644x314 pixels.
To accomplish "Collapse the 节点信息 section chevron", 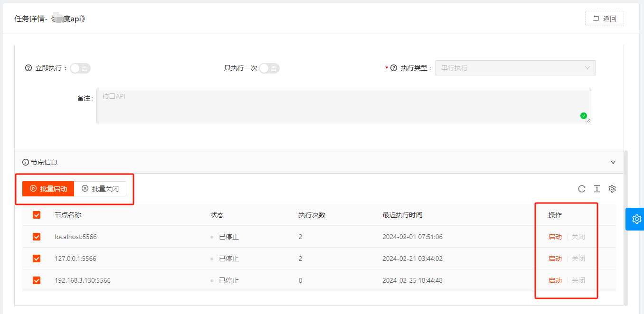I will click(613, 162).
